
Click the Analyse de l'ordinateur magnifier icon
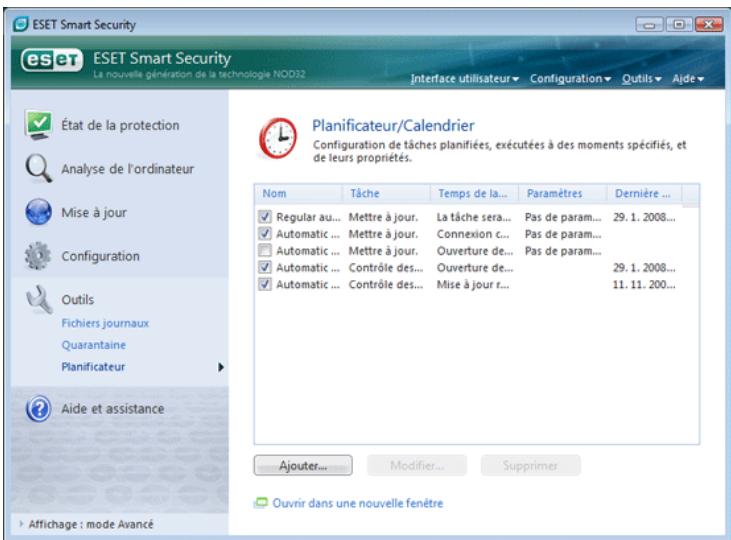coord(38,168)
